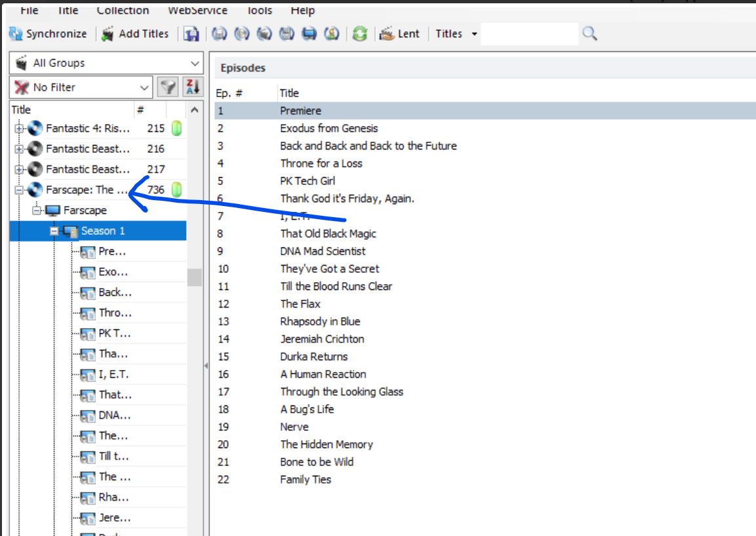Click the # column header in tree
The width and height of the screenshot is (756, 536).
150,110
